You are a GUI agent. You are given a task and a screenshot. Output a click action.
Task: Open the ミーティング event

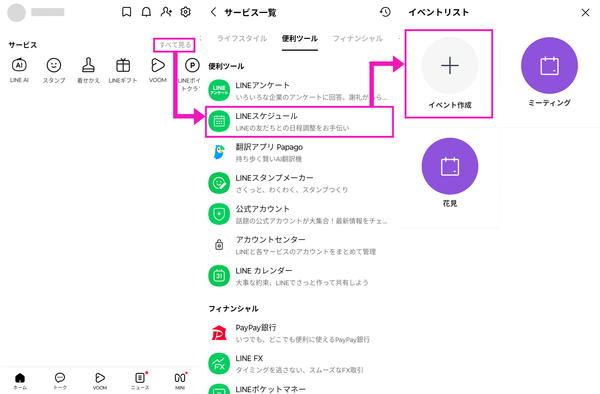click(549, 65)
